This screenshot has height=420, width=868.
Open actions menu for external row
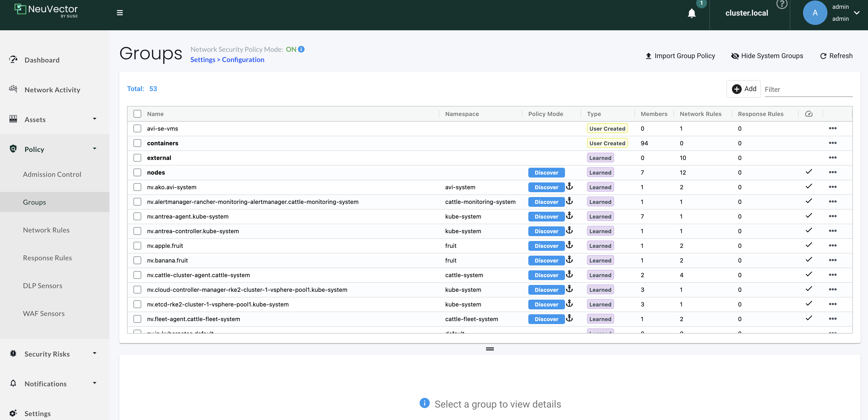(833, 158)
